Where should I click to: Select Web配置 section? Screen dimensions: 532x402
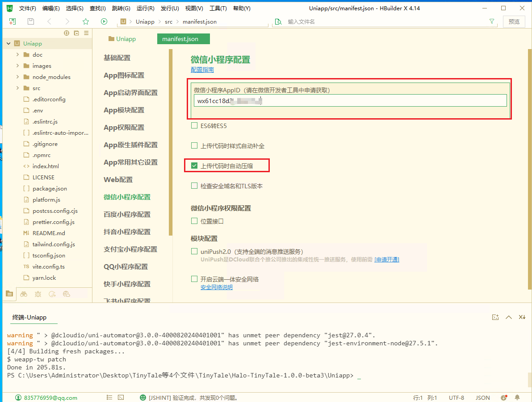coord(118,180)
